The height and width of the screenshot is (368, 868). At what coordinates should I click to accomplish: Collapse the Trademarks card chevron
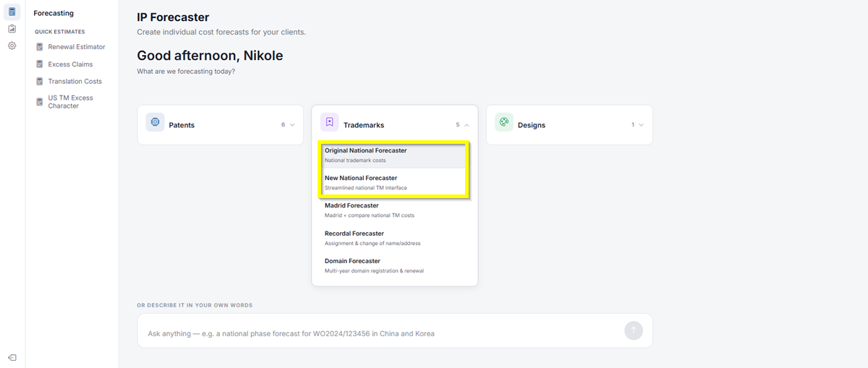(467, 125)
